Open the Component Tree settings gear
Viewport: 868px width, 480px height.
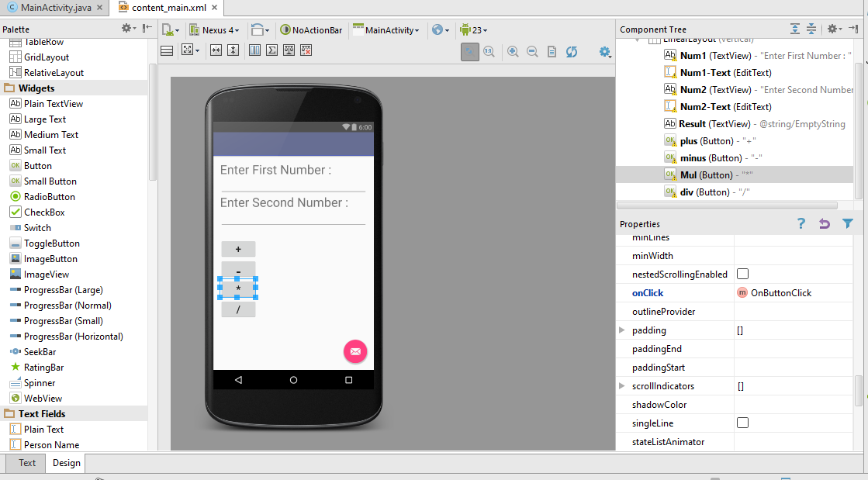tap(832, 29)
